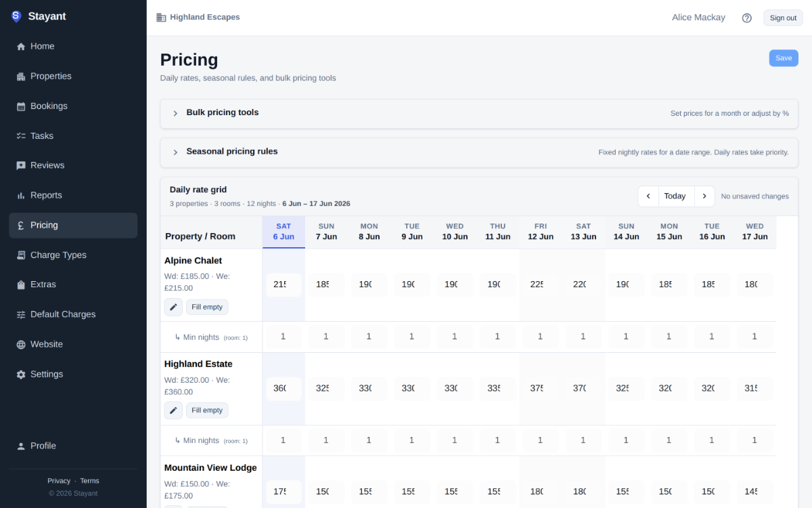Image resolution: width=812 pixels, height=508 pixels.
Task: Click the Properties building icon
Action: 21,77
